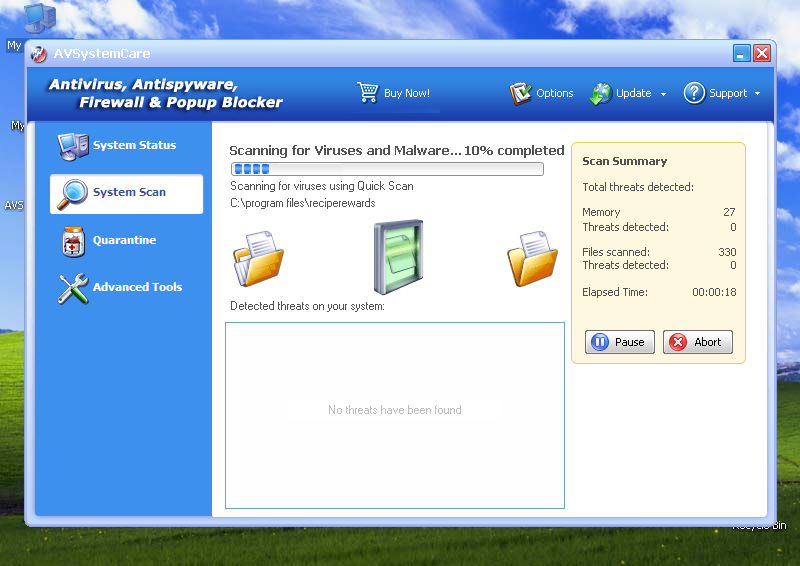Click the Quarantine jar icon

(73, 241)
